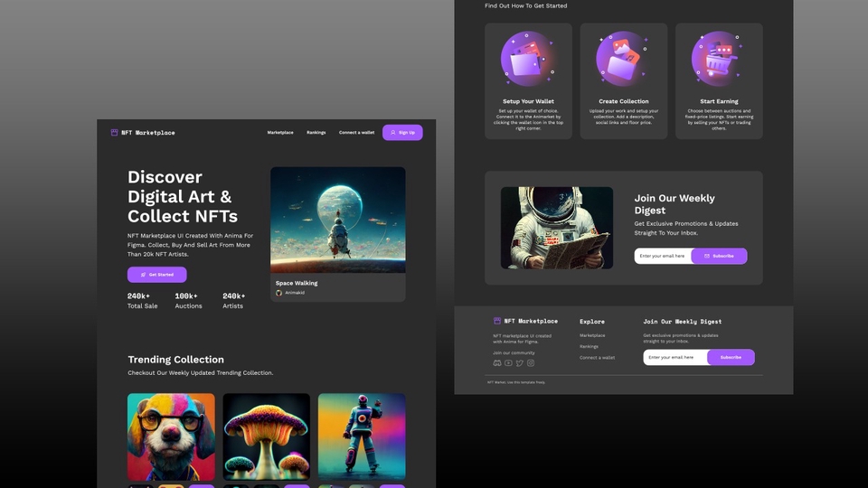Click the Animakid artist avatar
The width and height of the screenshot is (868, 488).
pos(279,293)
